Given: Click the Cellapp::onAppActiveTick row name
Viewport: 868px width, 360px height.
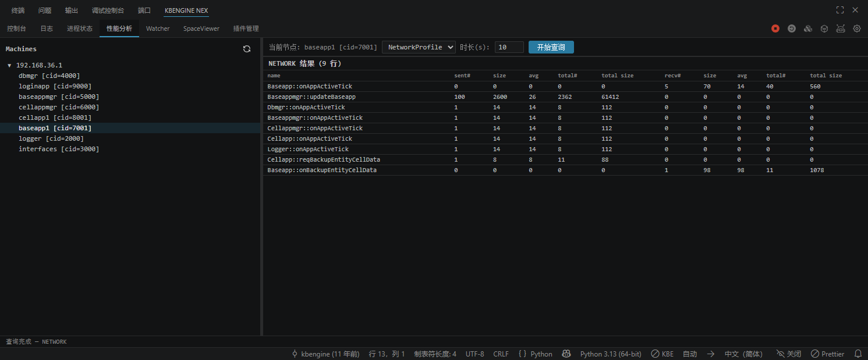Looking at the screenshot, I should 310,138.
